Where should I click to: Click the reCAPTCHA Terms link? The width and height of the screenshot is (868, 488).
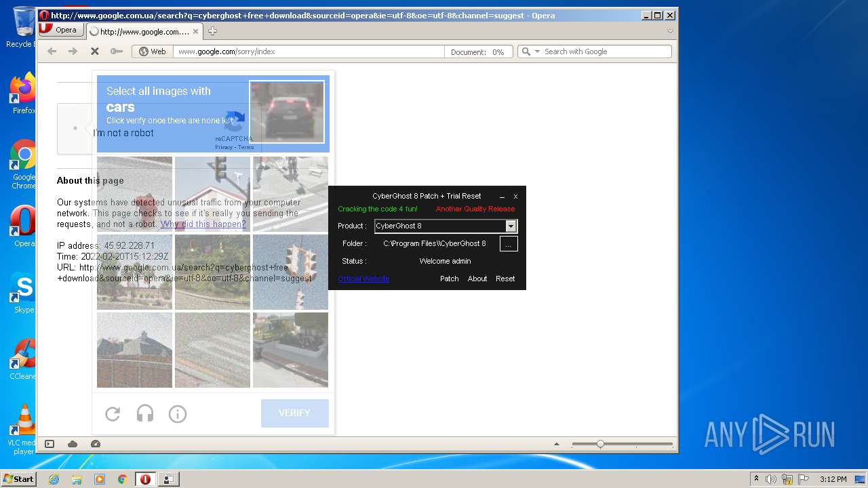coord(246,147)
